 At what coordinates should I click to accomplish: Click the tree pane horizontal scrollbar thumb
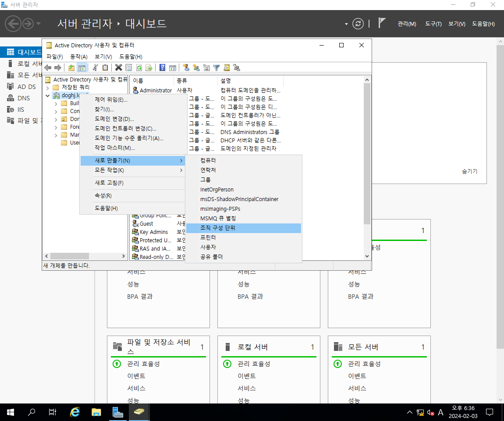[x=69, y=256]
